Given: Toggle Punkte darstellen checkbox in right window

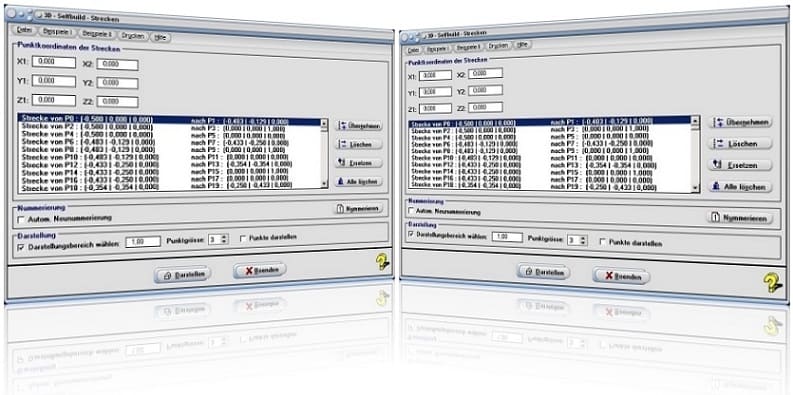Looking at the screenshot, I should click(602, 242).
